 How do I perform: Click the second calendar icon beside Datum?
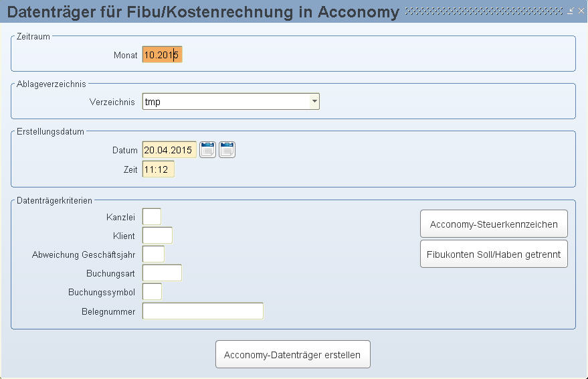pyautogui.click(x=227, y=150)
